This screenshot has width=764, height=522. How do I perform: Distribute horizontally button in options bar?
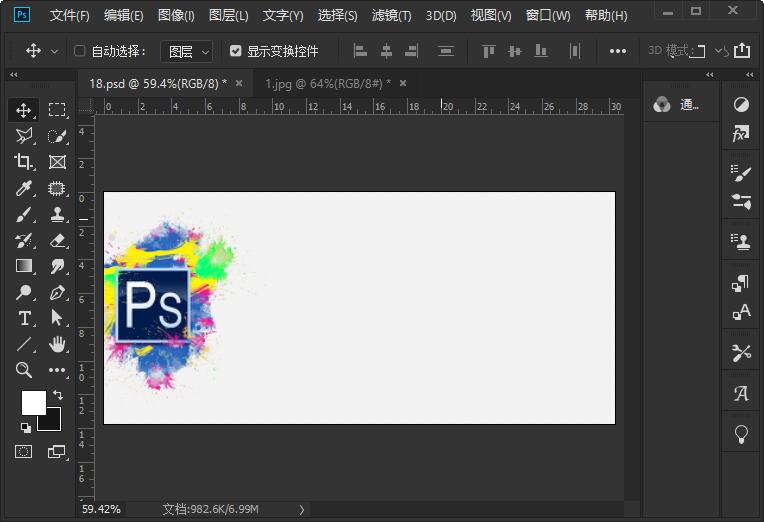coord(575,51)
